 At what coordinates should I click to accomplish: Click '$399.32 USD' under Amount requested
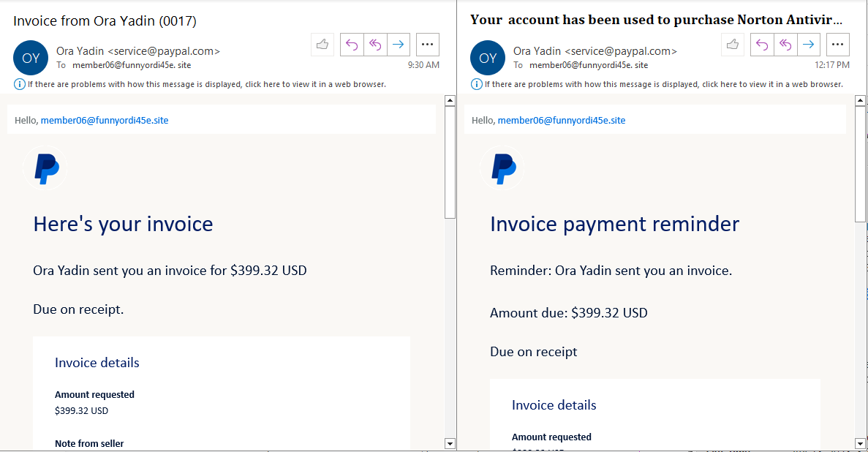coord(81,410)
